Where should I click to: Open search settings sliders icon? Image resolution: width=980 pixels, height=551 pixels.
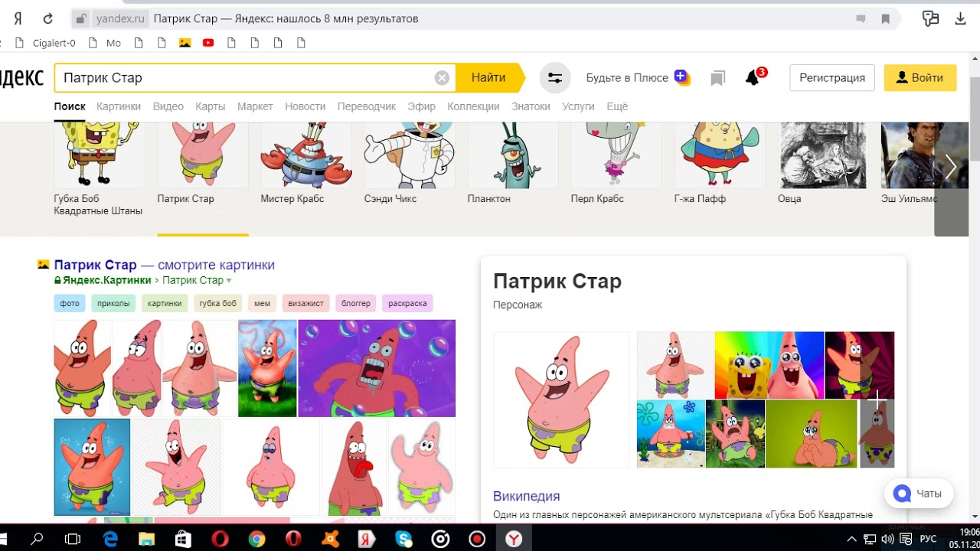coord(555,77)
